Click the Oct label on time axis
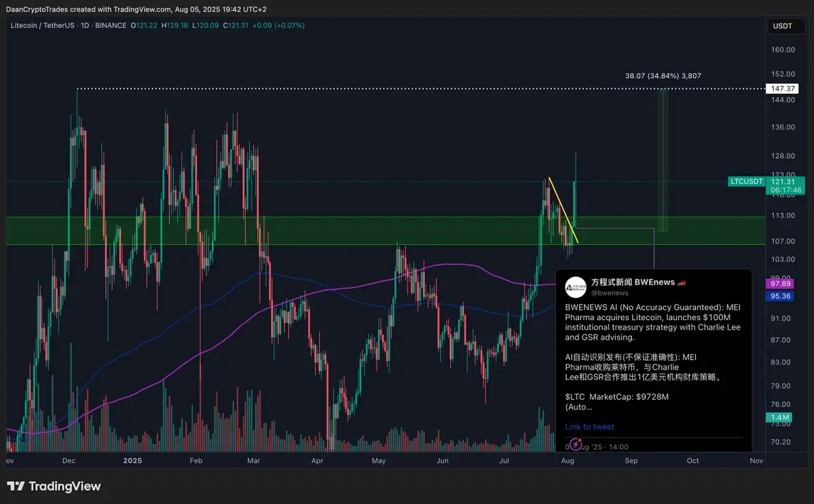This screenshot has height=504, width=814. click(692, 461)
